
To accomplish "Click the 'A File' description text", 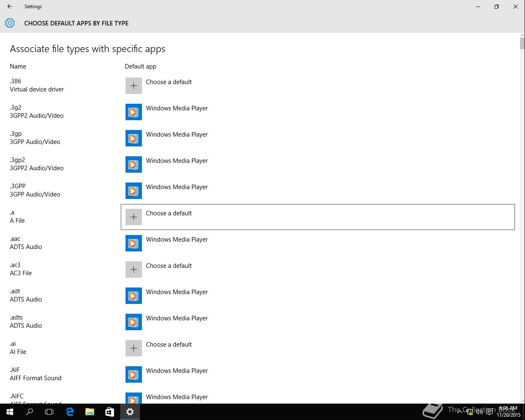I will (x=17, y=221).
